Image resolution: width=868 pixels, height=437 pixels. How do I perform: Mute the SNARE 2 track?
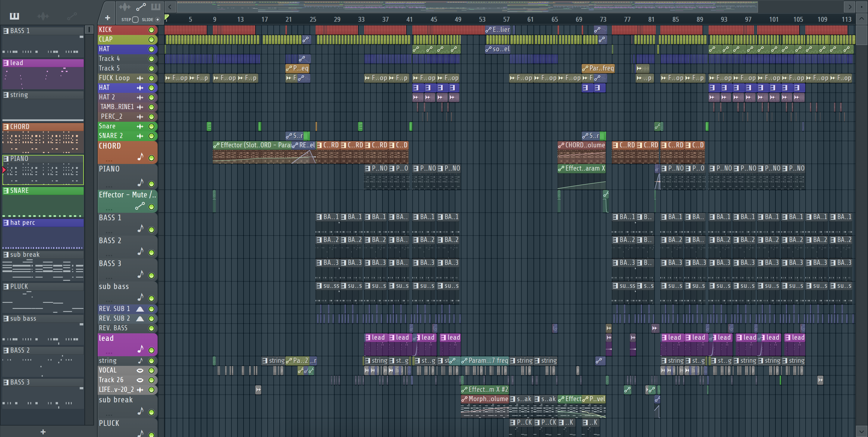point(151,136)
